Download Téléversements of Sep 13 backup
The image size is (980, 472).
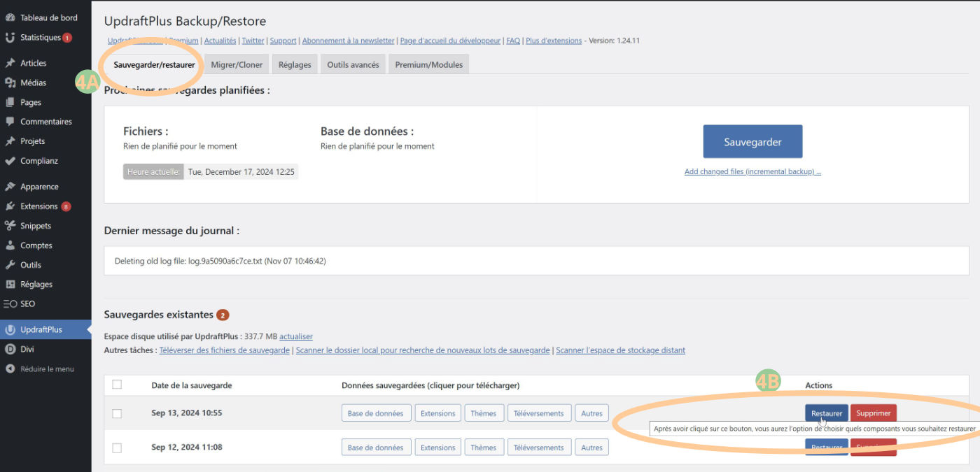point(539,413)
